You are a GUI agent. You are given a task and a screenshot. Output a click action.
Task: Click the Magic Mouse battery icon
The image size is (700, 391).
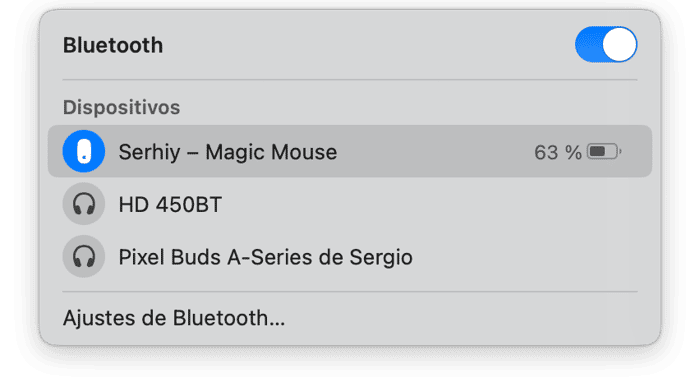tap(604, 152)
